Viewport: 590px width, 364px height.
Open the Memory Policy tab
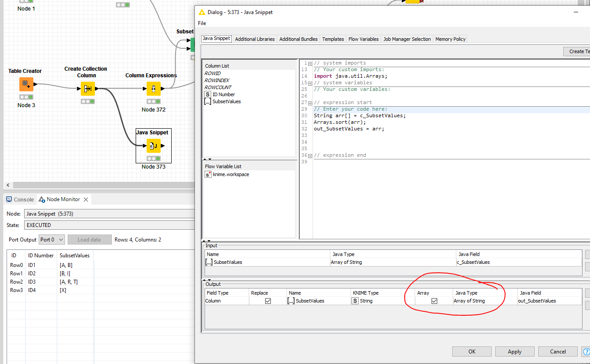point(450,39)
